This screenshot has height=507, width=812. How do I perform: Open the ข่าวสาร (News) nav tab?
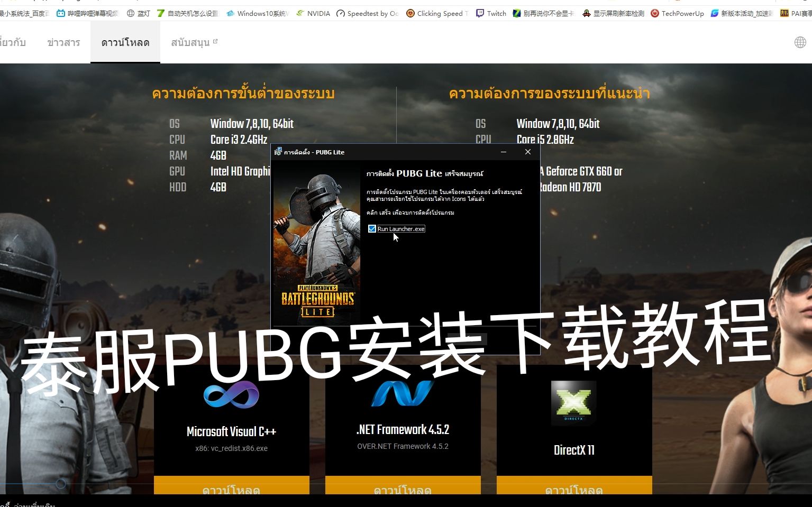coord(63,42)
